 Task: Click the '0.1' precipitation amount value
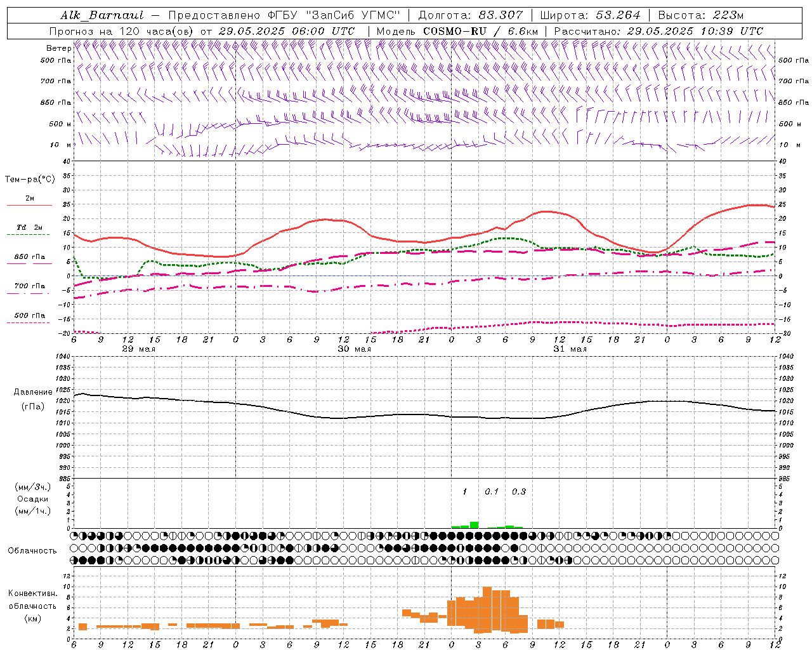[x=492, y=491]
